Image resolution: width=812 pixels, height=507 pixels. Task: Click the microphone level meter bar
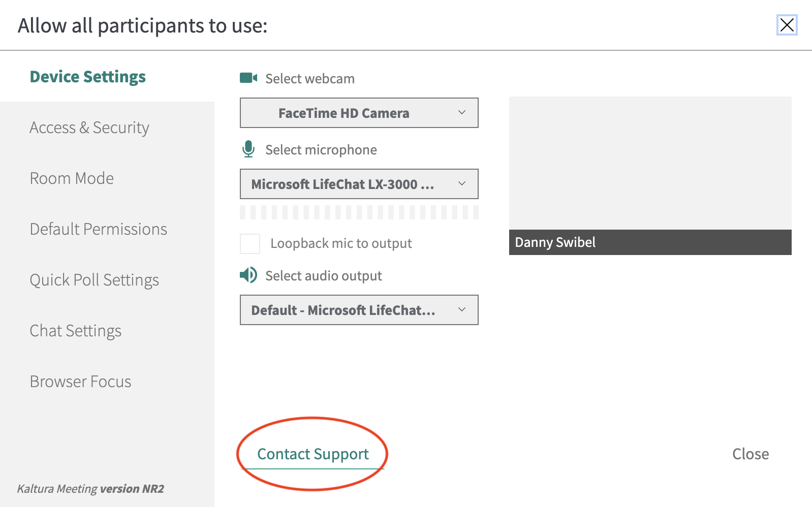359,212
